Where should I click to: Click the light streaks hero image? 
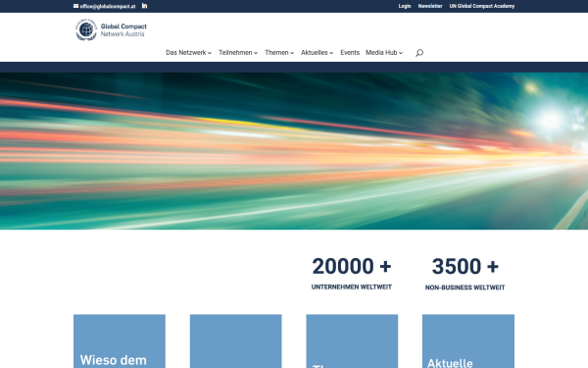(x=294, y=151)
